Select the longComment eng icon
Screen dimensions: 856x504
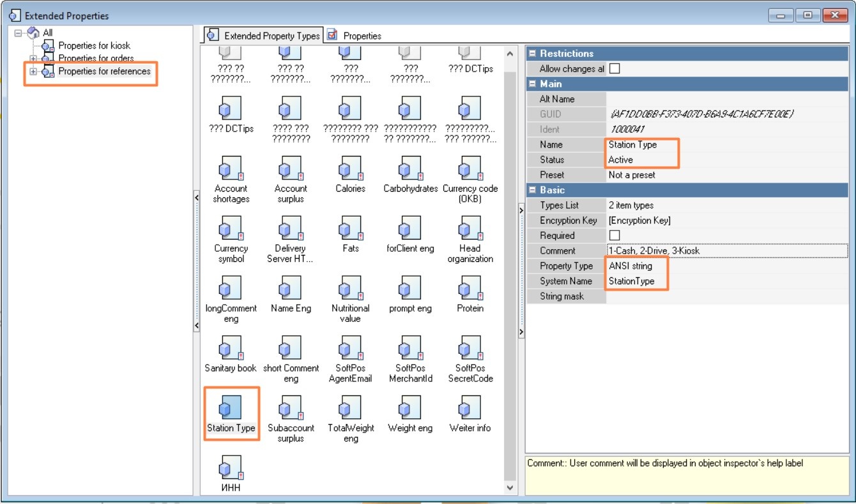coord(231,289)
